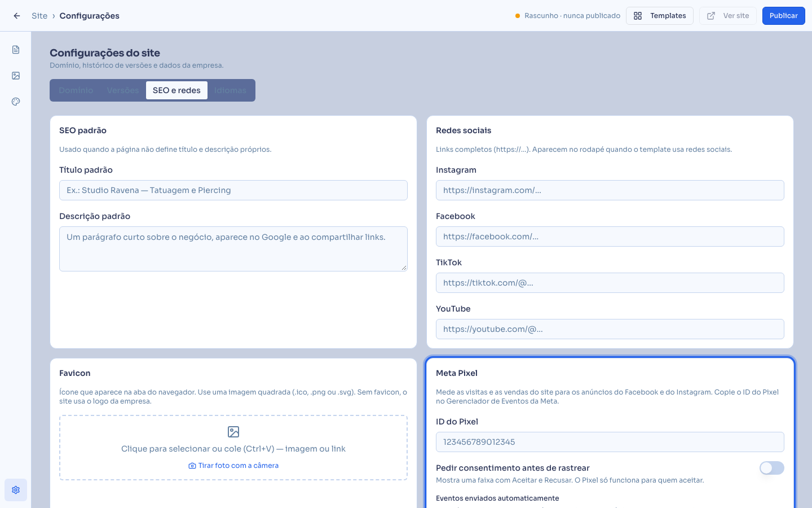Focus the Descrição padrão text area
The image size is (812, 508).
(x=233, y=249)
